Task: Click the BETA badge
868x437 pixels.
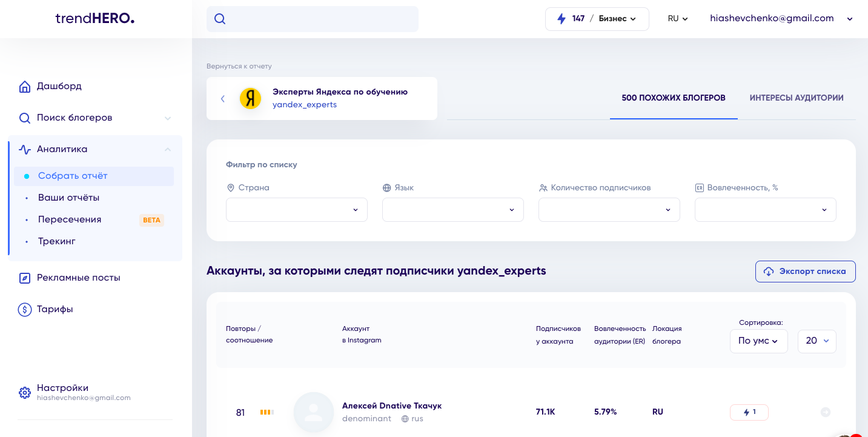Action: [x=151, y=220]
